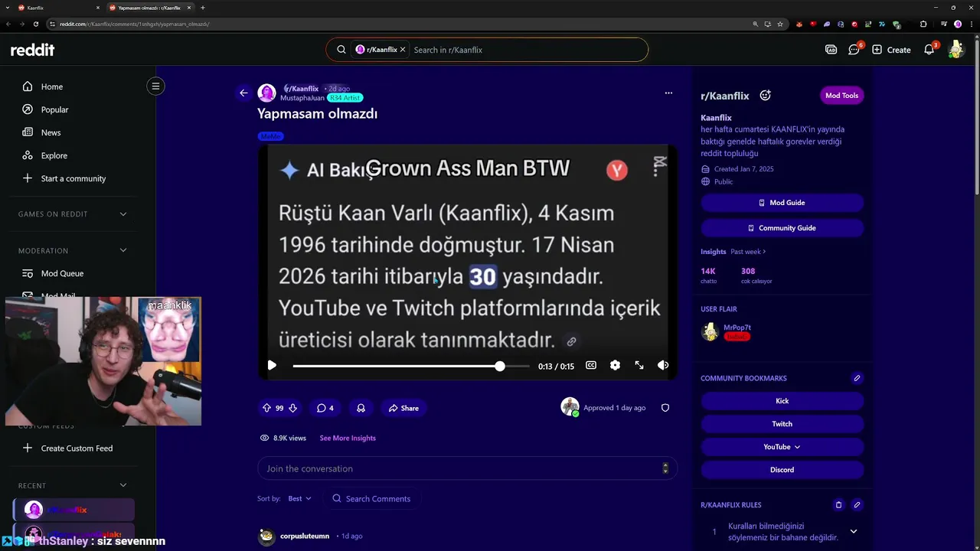Open the notifications bell
The image size is (980, 551).
coord(929,50)
